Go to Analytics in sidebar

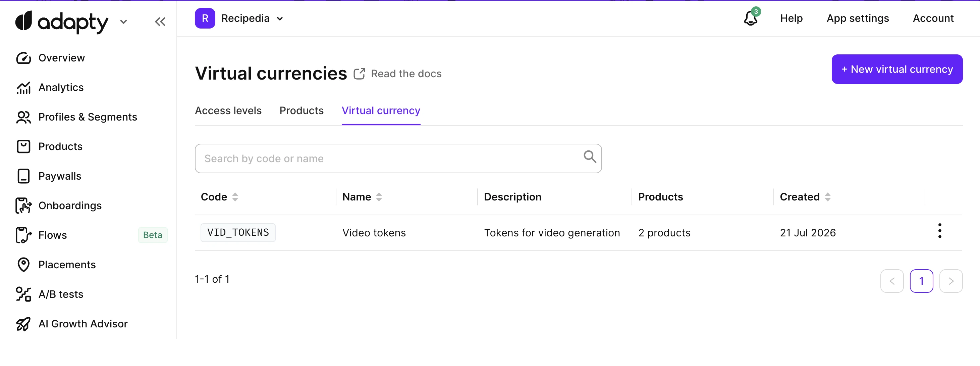61,88
